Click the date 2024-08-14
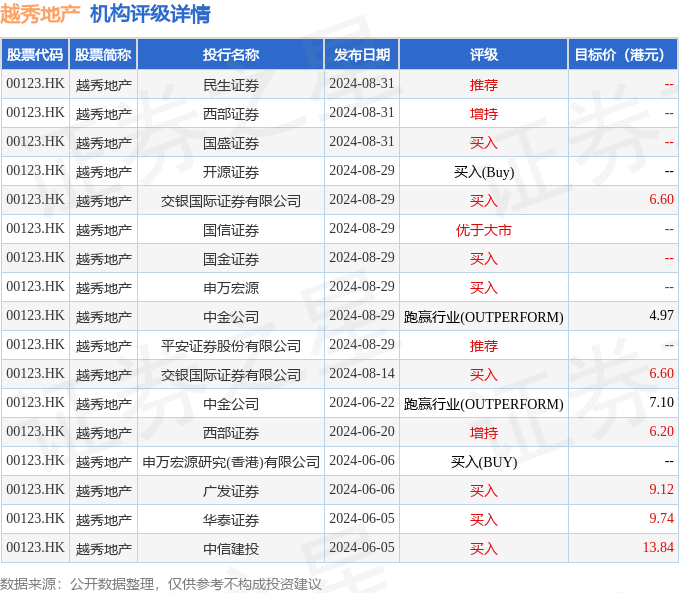This screenshot has height=593, width=679. point(362,374)
